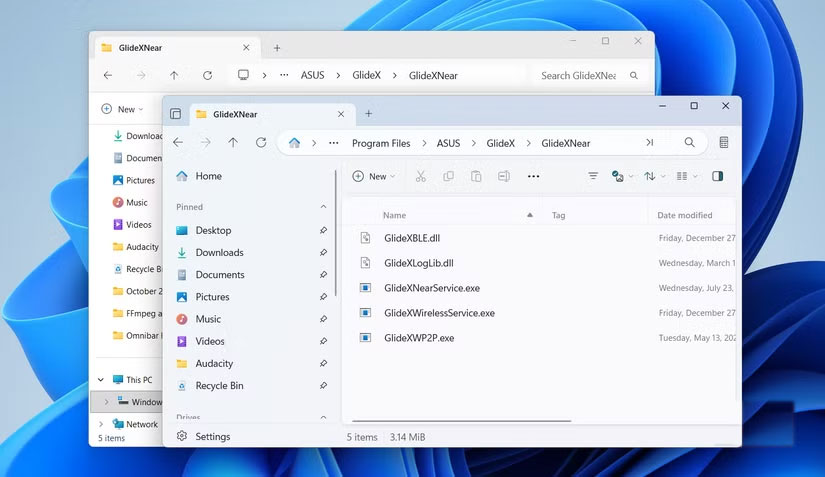Viewport: 825px width, 477px height.
Task: Click the Back arrow in the front window
Action: [x=178, y=143]
